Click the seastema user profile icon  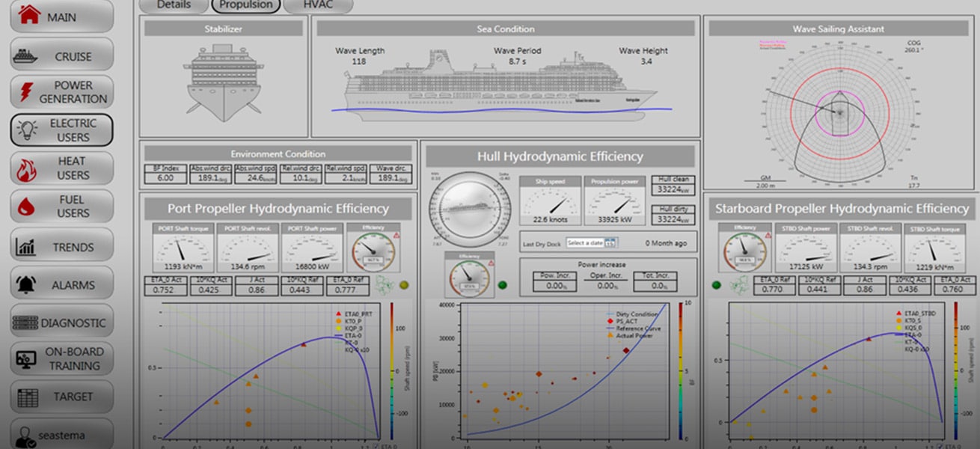tap(26, 436)
